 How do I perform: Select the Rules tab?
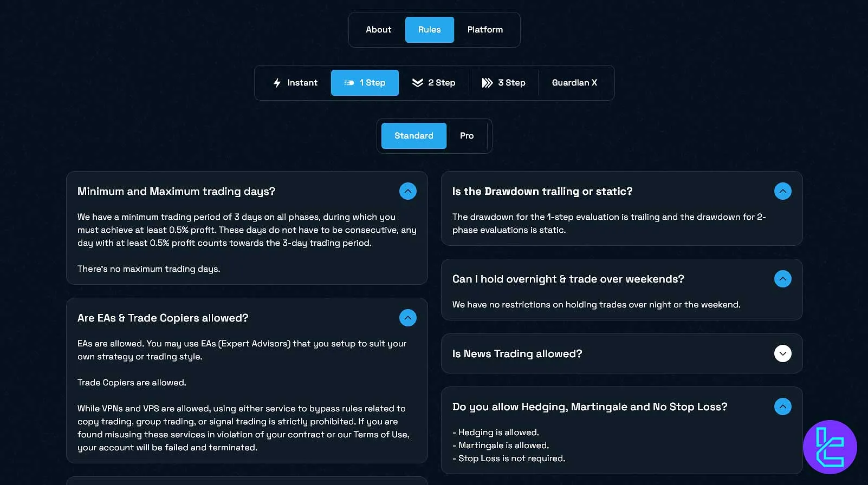tap(429, 30)
